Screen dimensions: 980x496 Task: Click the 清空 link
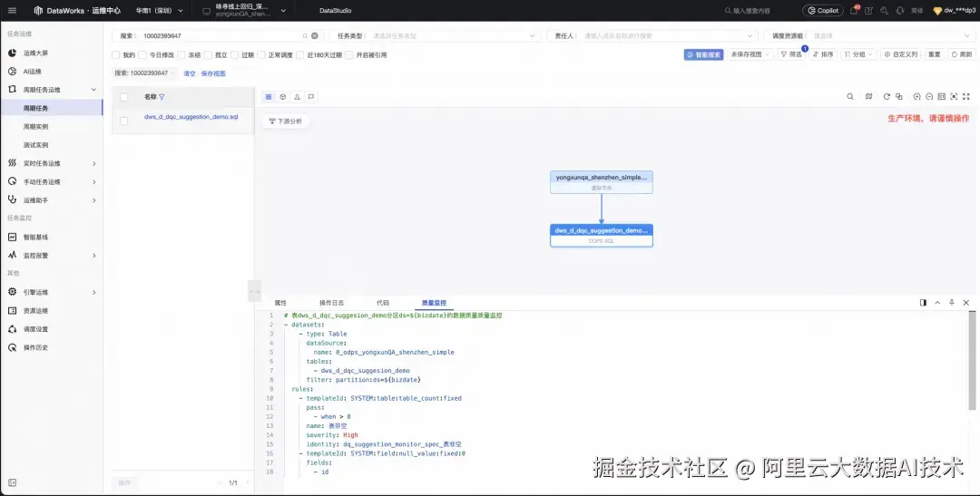(x=190, y=73)
